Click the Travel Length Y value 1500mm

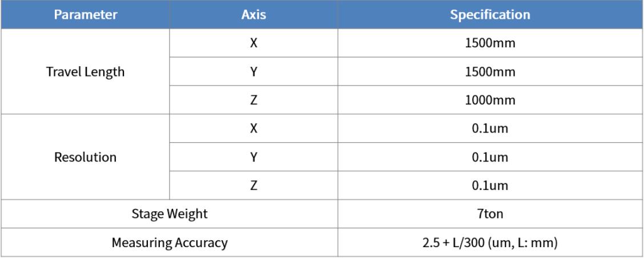coord(490,72)
